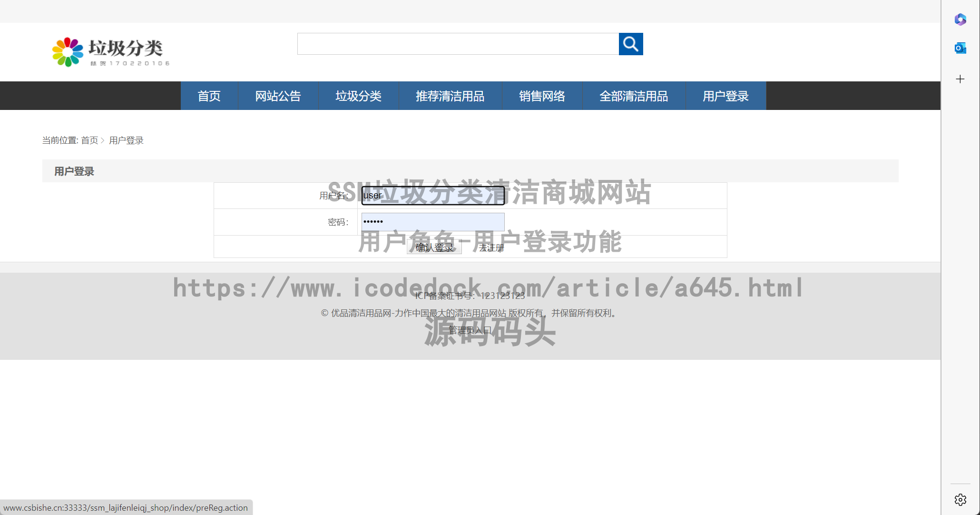Open Copilot from the browser sidebar
The width and height of the screenshot is (980, 515).
click(x=960, y=20)
